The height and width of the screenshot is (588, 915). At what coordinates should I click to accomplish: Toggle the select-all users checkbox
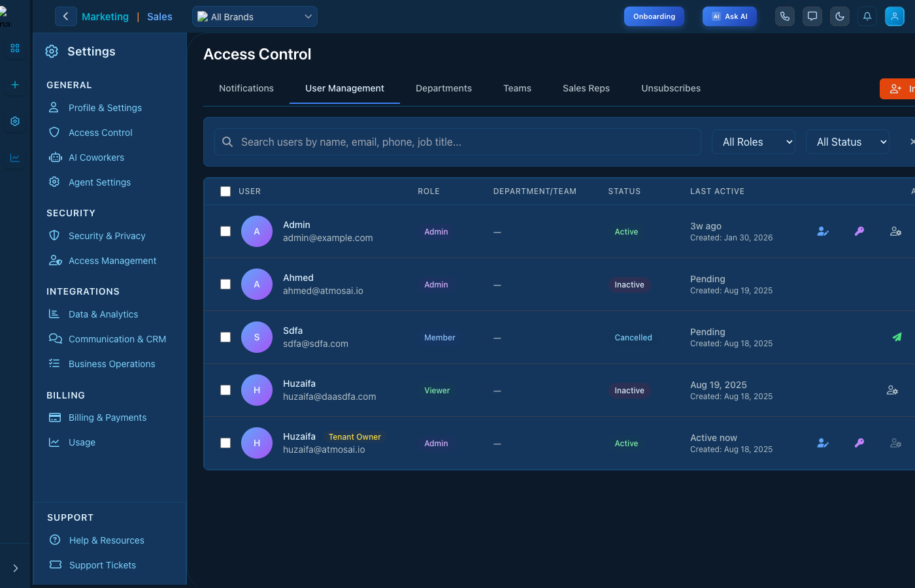pos(225,191)
